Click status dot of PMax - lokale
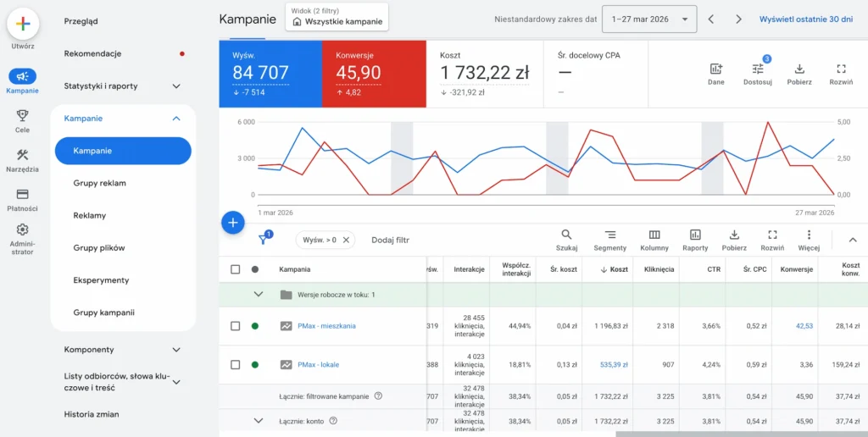The width and height of the screenshot is (868, 437). pos(254,364)
